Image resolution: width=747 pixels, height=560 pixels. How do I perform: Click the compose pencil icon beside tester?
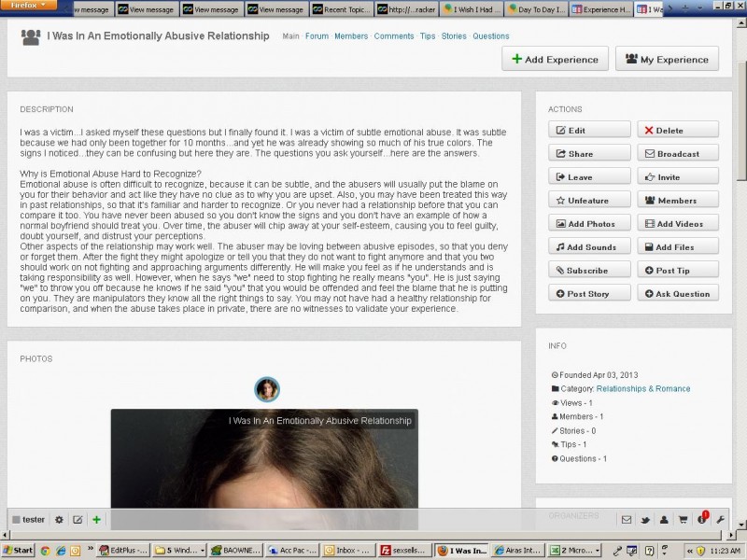tap(78, 520)
